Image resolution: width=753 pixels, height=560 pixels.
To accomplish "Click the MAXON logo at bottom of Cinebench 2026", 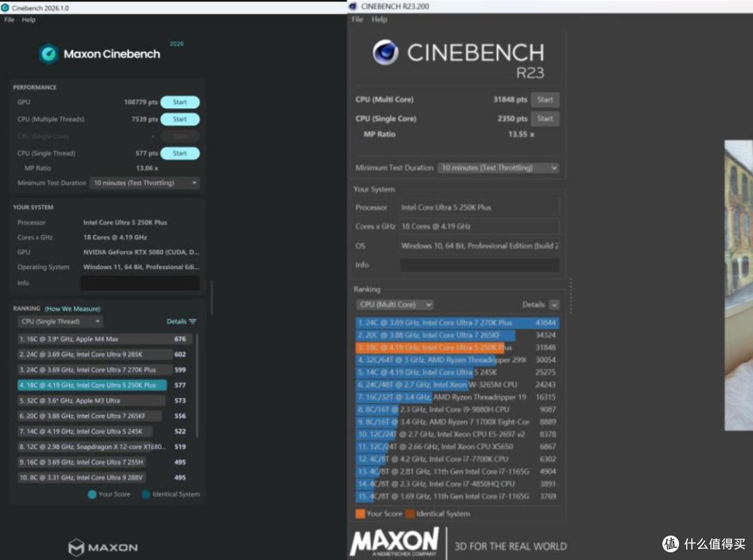I will 102,547.
